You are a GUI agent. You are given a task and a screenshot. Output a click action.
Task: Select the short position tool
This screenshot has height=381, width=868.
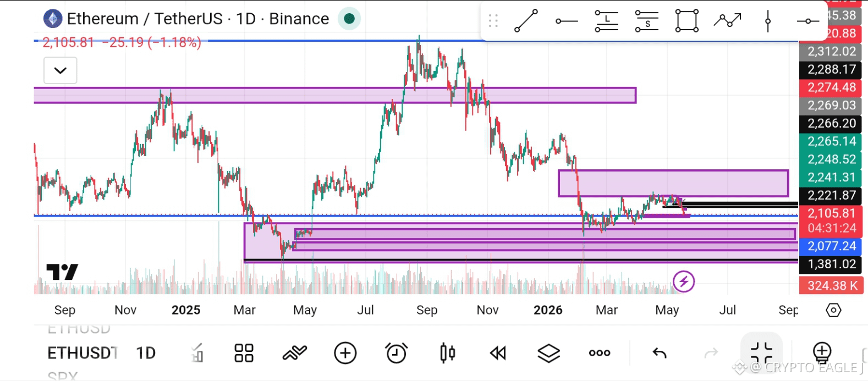click(x=646, y=21)
